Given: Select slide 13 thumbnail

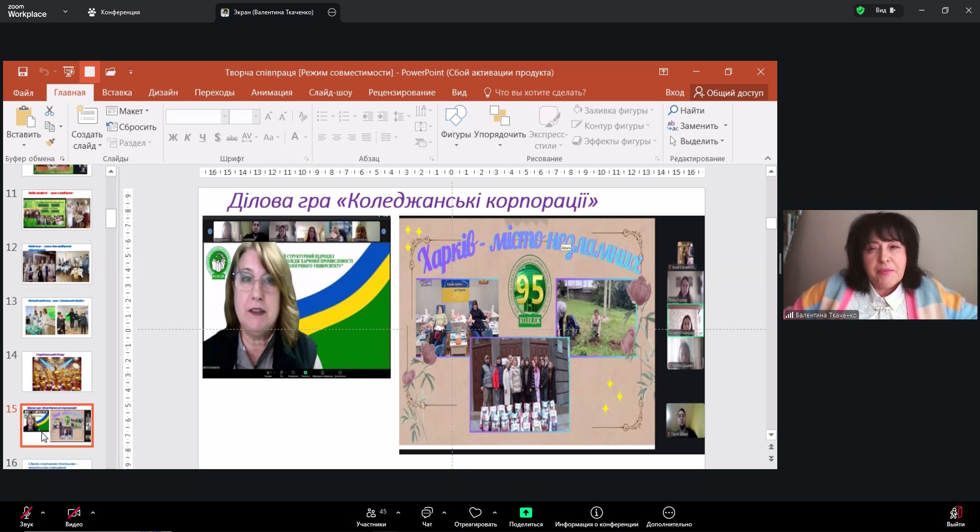Looking at the screenshot, I should 57,317.
